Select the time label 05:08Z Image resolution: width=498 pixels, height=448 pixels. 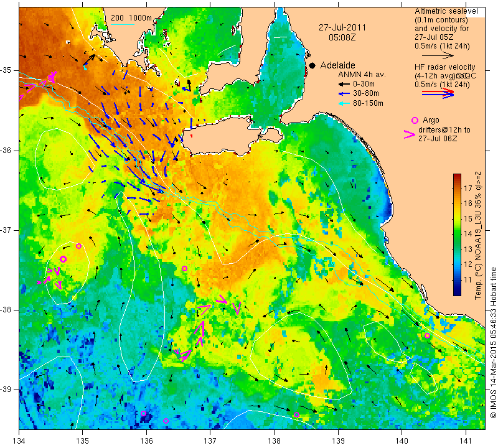point(342,37)
